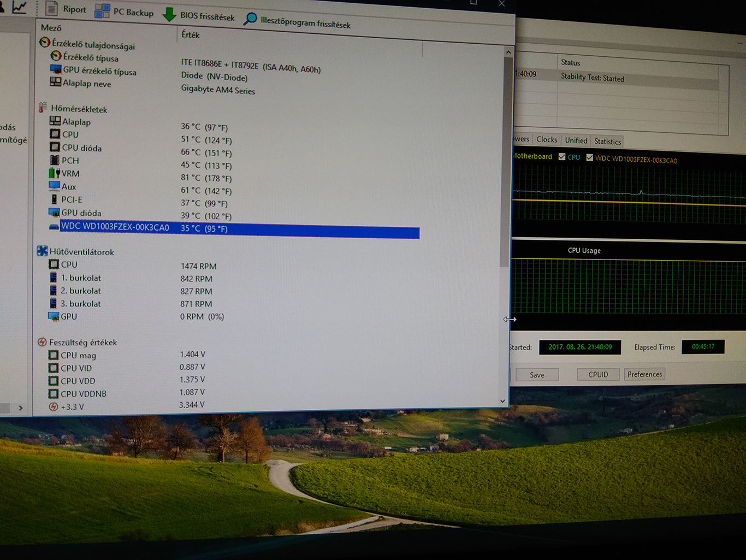Click the CPU mag chip icon

tap(54, 355)
